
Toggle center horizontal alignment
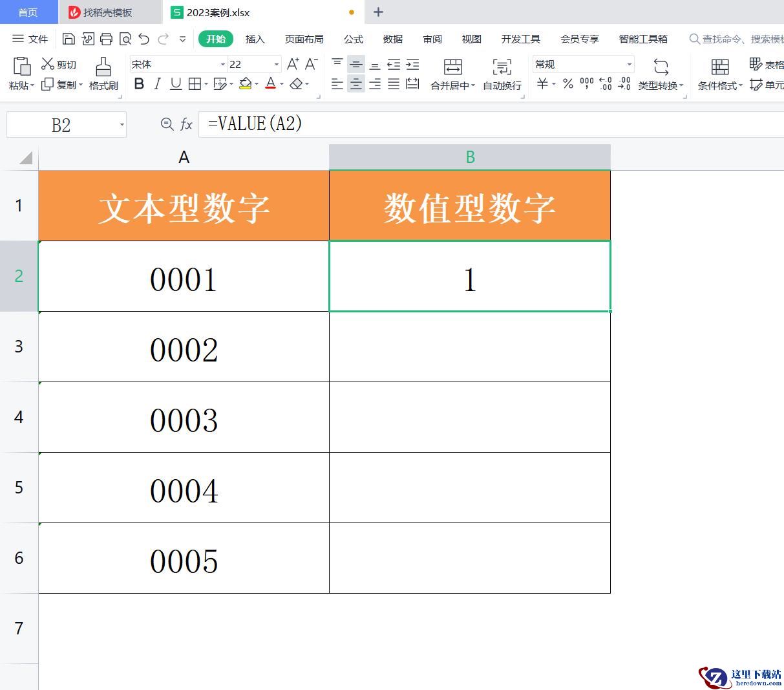356,83
